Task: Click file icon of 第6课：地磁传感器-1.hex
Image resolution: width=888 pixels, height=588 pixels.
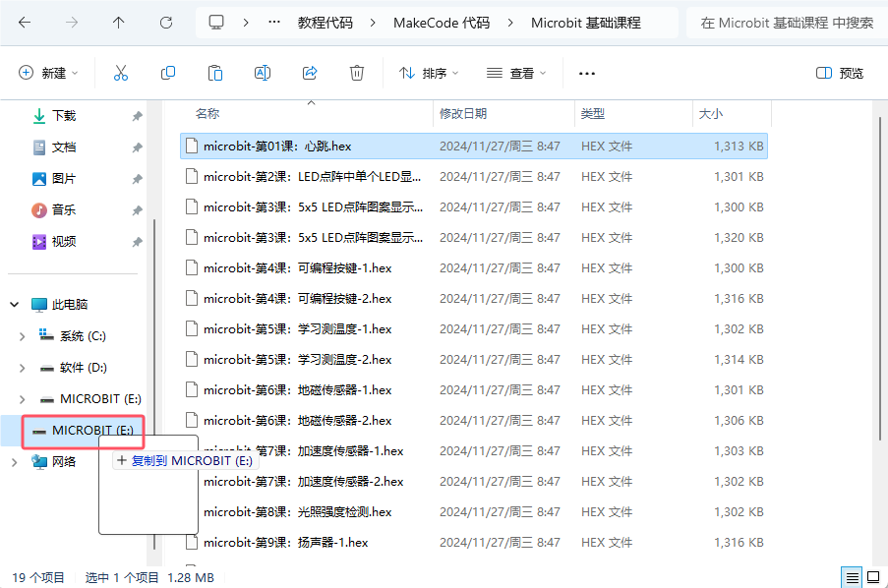Action: click(x=192, y=389)
